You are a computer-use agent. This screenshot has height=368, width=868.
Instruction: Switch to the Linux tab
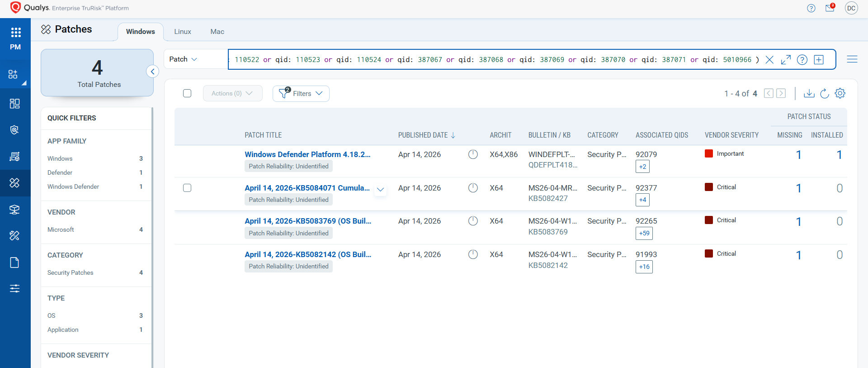click(183, 32)
